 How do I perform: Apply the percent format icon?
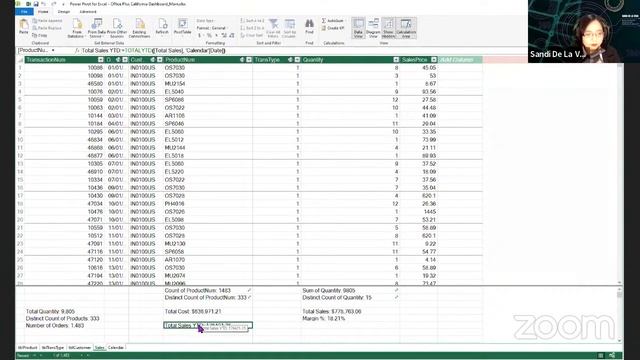[209, 36]
